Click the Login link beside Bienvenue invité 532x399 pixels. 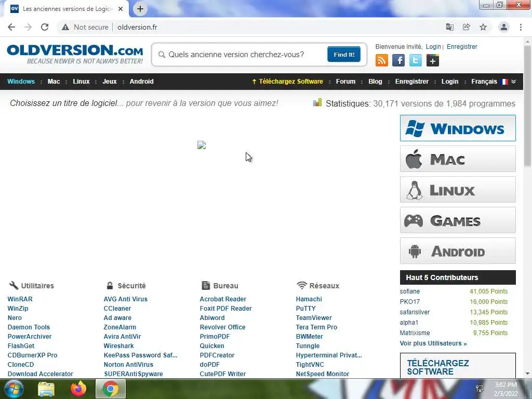coord(433,47)
